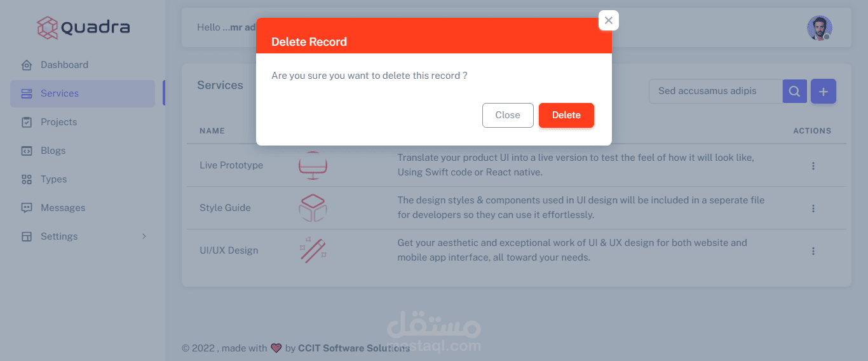Click the magnifier search button
868x361 pixels.
794,92
